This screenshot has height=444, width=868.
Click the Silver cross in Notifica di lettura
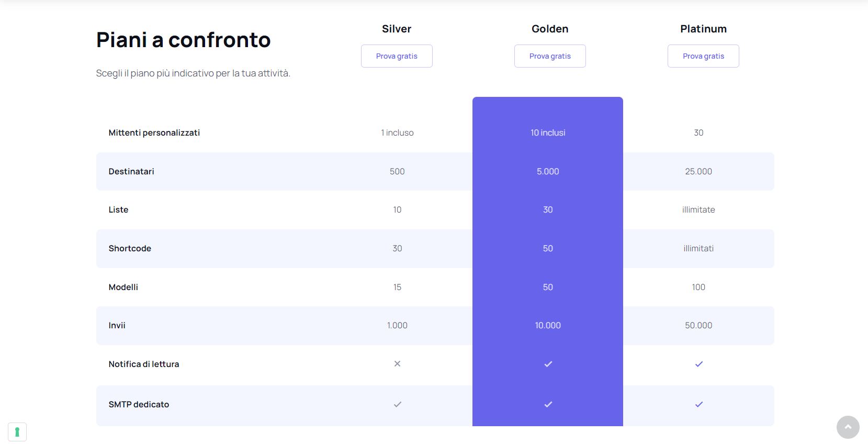click(397, 364)
